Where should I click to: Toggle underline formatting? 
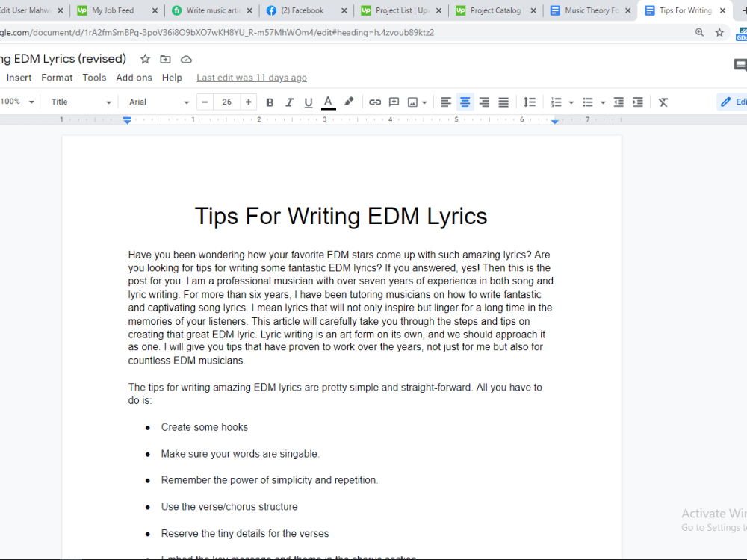coord(309,102)
